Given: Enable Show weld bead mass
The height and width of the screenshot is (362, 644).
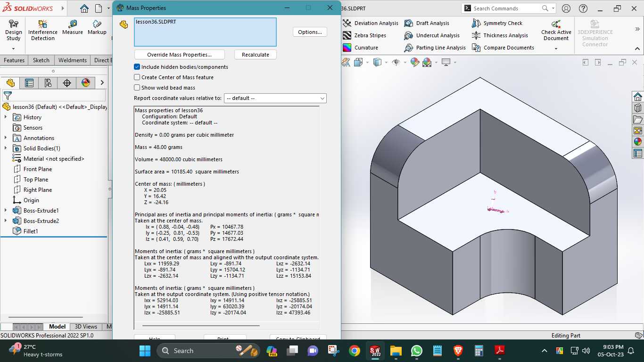Looking at the screenshot, I should pyautogui.click(x=137, y=88).
